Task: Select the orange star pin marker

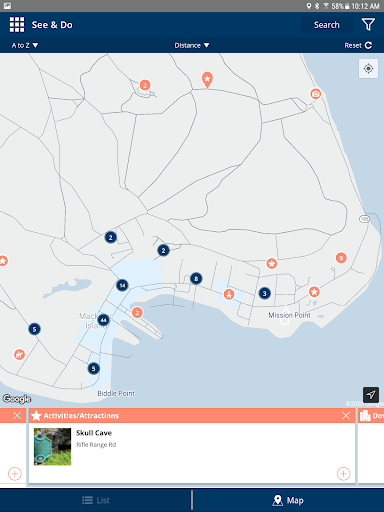Action: pyautogui.click(x=207, y=80)
